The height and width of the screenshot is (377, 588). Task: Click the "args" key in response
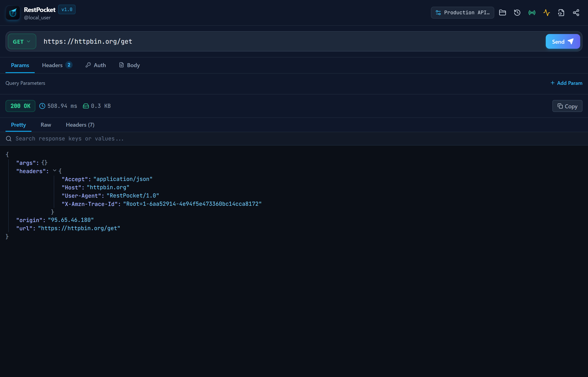tap(26, 163)
